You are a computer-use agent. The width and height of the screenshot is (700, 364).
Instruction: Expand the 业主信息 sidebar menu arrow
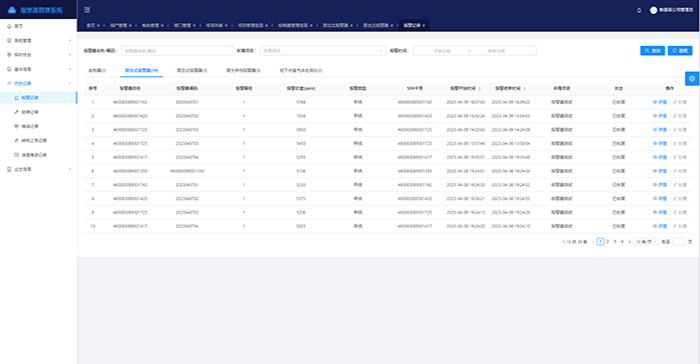coord(70,169)
